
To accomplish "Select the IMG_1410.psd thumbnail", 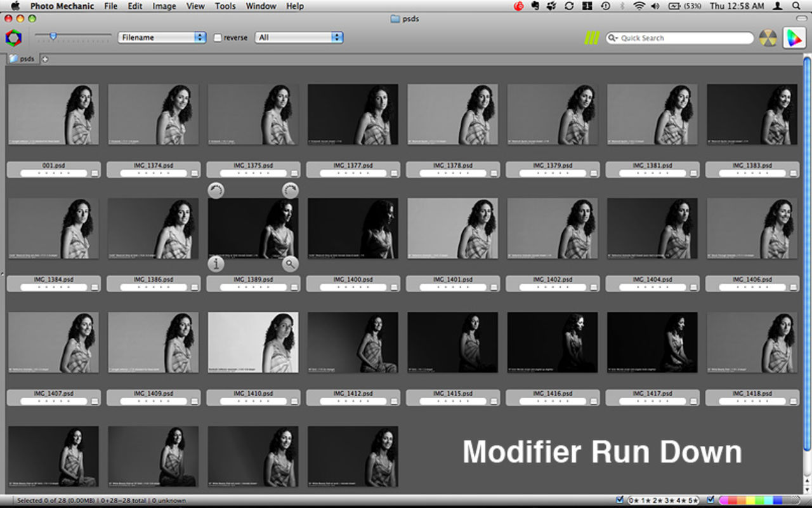I will [253, 342].
